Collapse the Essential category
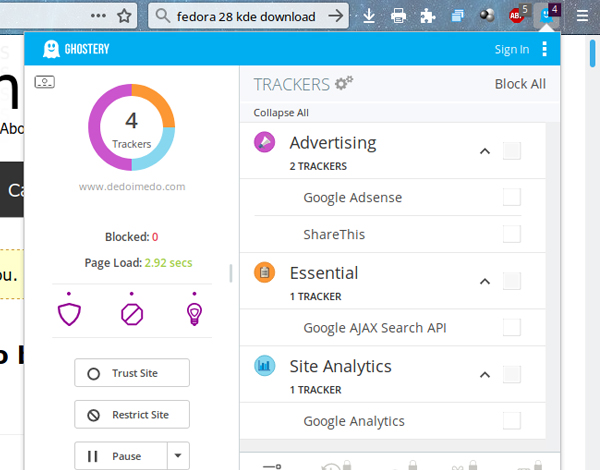Image resolution: width=600 pixels, height=470 pixels. 485,282
